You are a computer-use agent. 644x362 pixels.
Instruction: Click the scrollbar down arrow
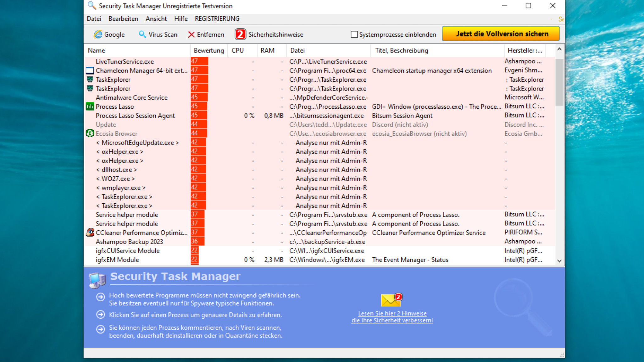[559, 261]
